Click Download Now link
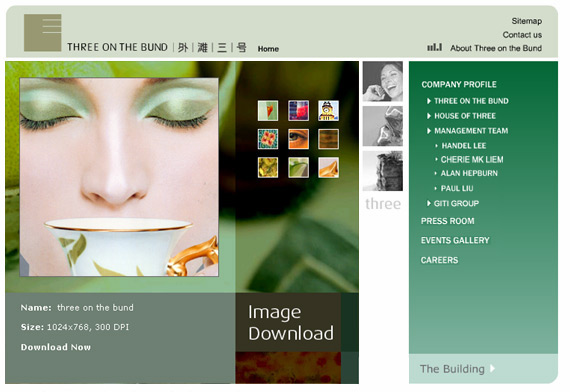Viewport: 570px width, 392px height. pos(56,347)
